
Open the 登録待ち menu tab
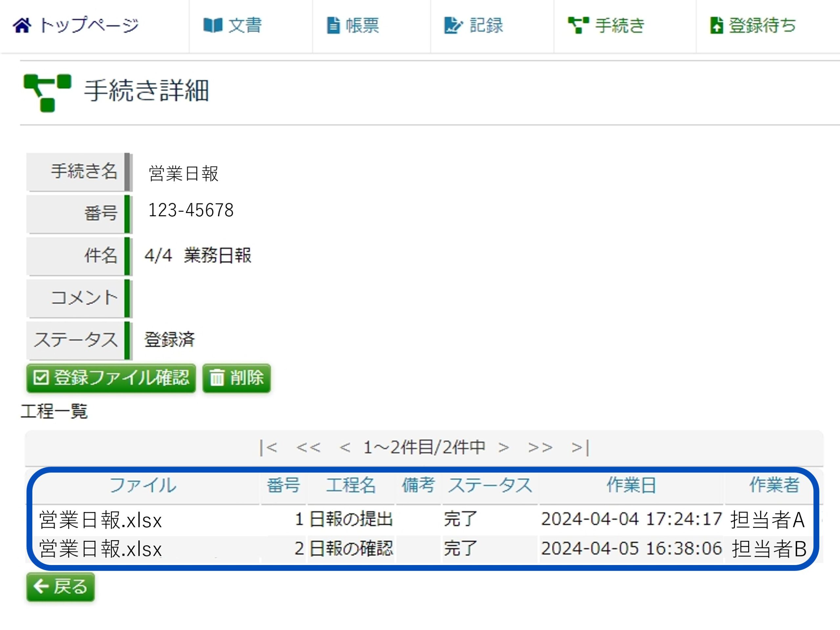pyautogui.click(x=762, y=26)
